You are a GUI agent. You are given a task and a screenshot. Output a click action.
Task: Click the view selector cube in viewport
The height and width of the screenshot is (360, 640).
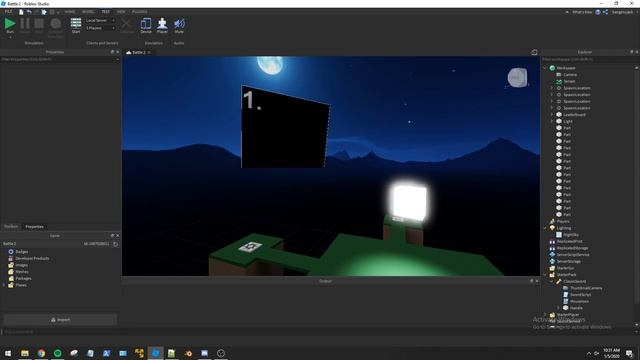(517, 78)
